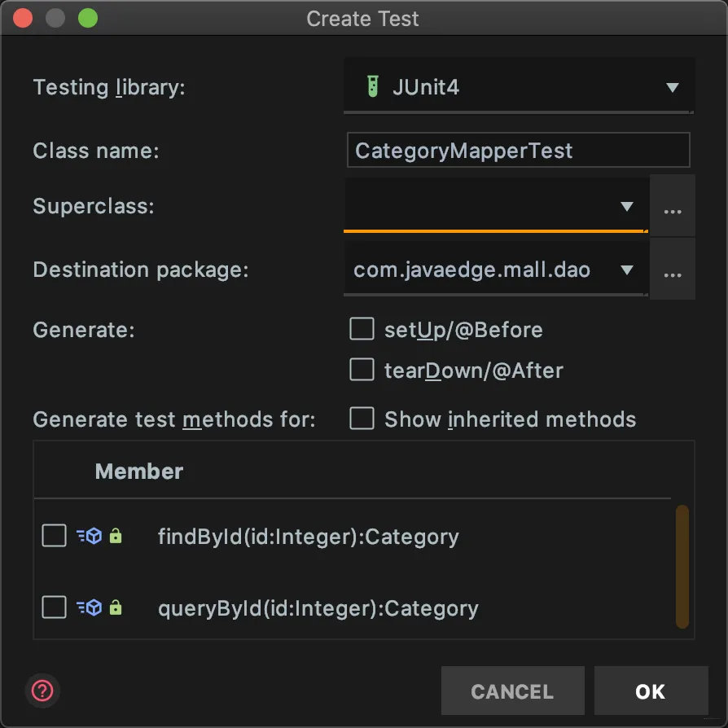This screenshot has height=728, width=728.
Task: Click the help question mark icon
Action: (42, 691)
